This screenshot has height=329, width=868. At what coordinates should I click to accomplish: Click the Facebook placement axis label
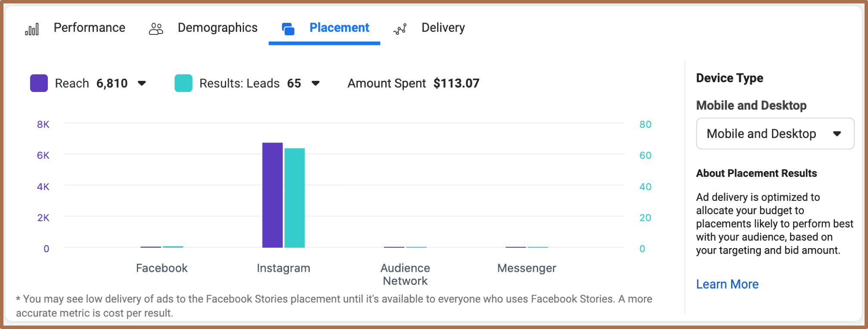(x=162, y=268)
